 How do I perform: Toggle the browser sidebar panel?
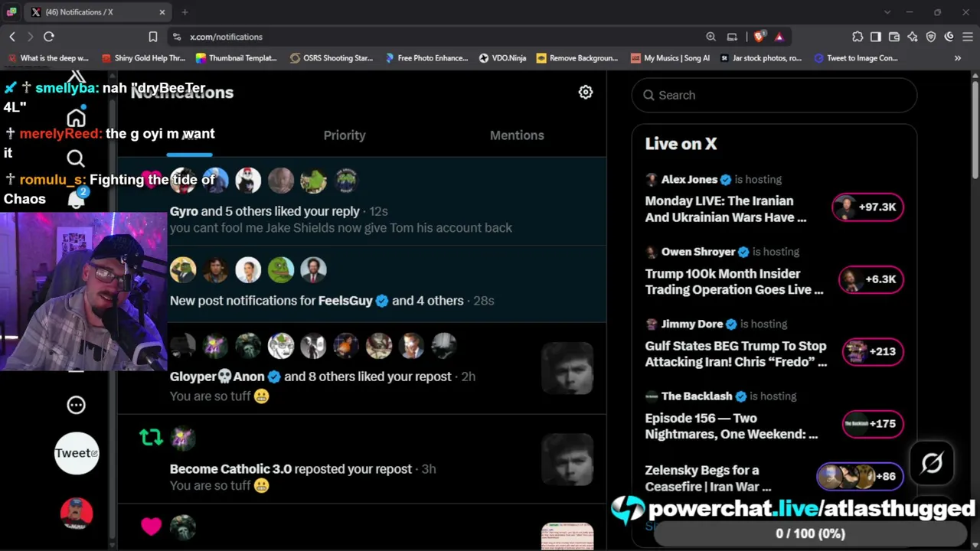coord(876,37)
